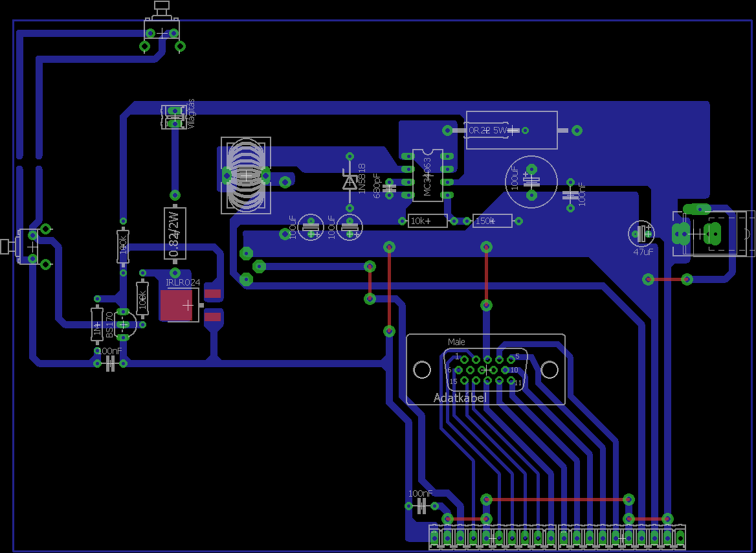Select left terminal block at bottom
The image size is (756, 553).
(493, 537)
